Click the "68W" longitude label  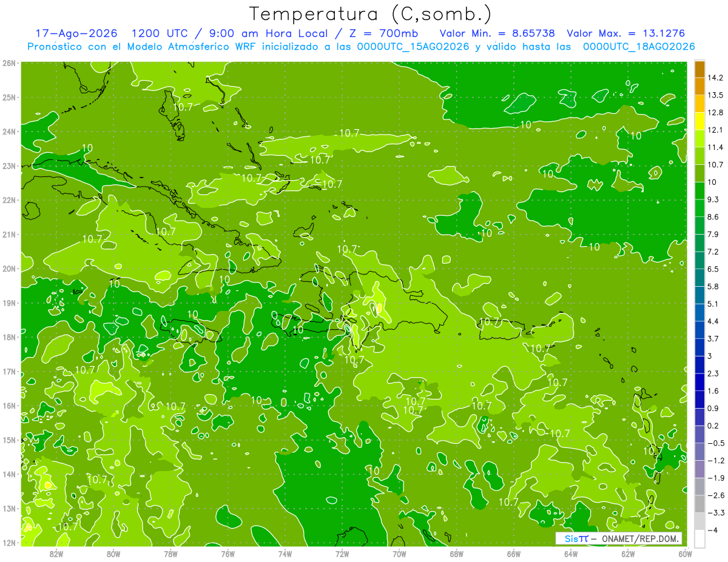pyautogui.click(x=456, y=554)
